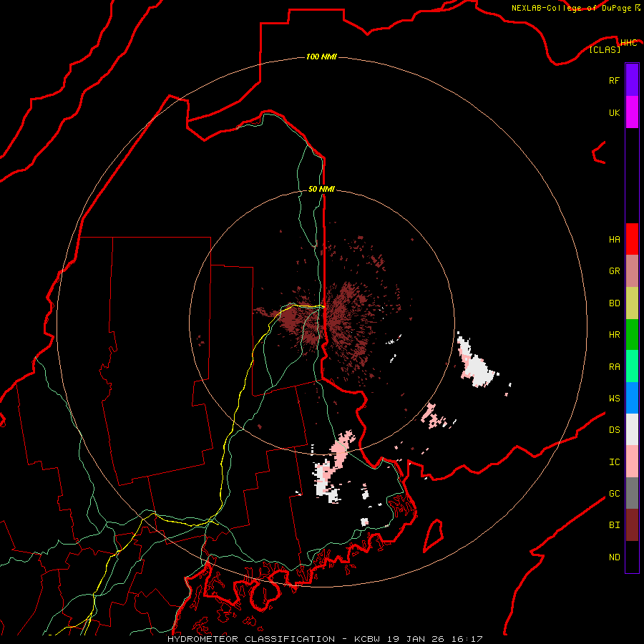Click the 100 NMI range ring label
Image resolution: width=644 pixels, height=644 pixels.
(x=321, y=57)
